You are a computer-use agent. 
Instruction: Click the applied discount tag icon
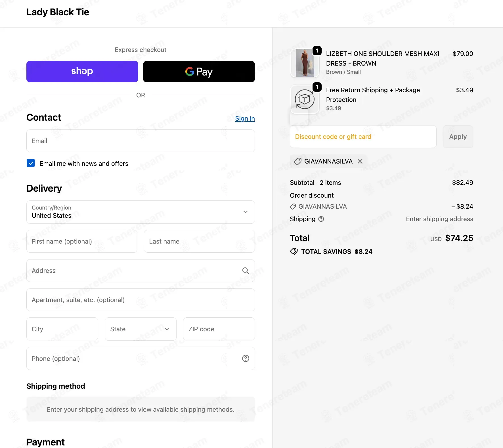click(x=297, y=162)
